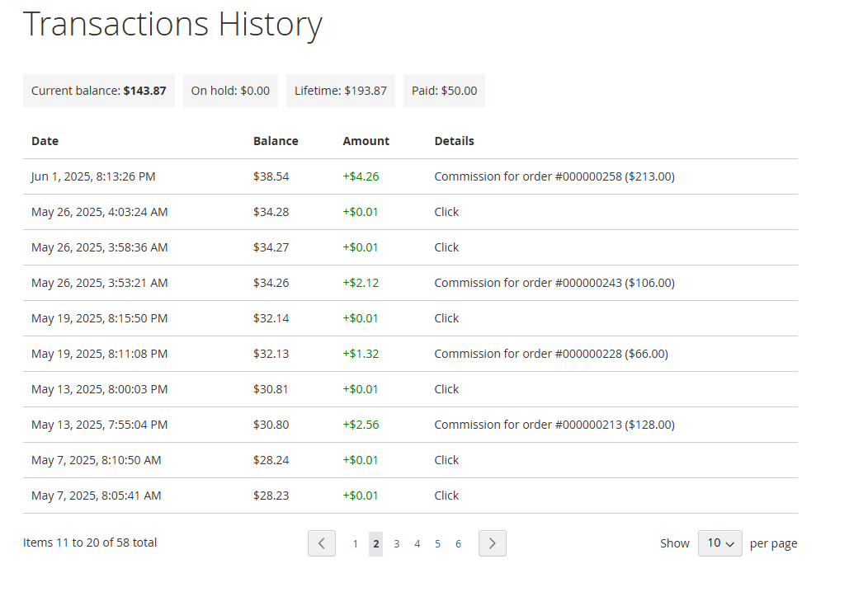
Task: Click the 'Current balance: $143.87' summary box
Action: 98,90
